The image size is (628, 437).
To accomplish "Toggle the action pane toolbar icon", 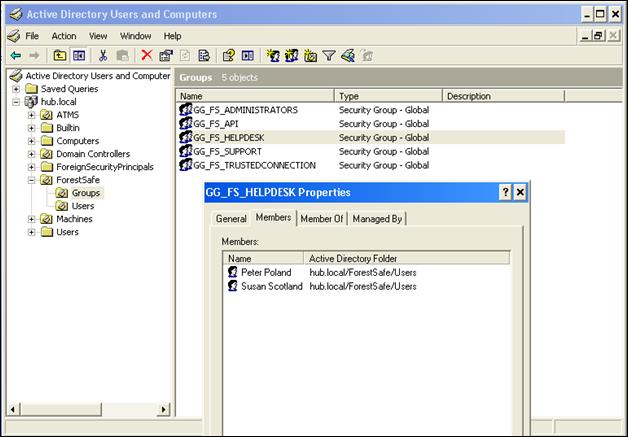I will point(248,56).
